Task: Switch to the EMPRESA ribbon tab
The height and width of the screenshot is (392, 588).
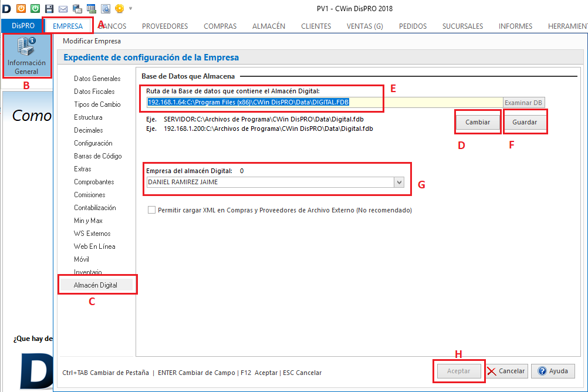Action: (67, 26)
